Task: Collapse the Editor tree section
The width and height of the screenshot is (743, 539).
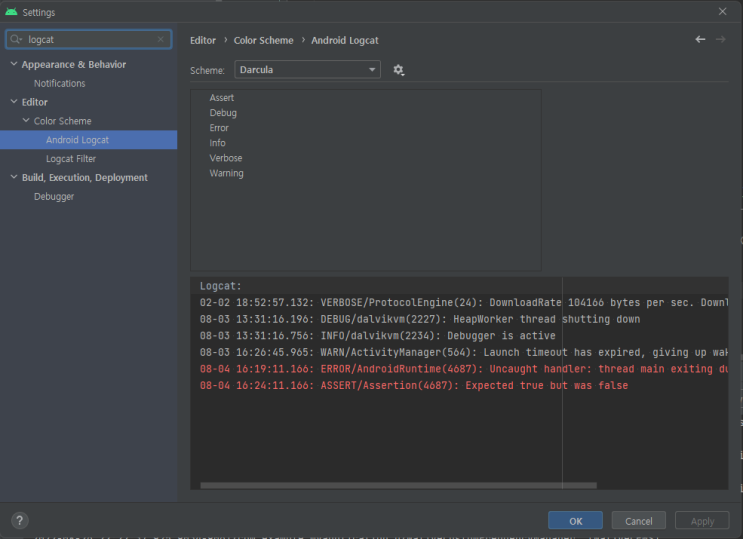Action: tap(14, 101)
